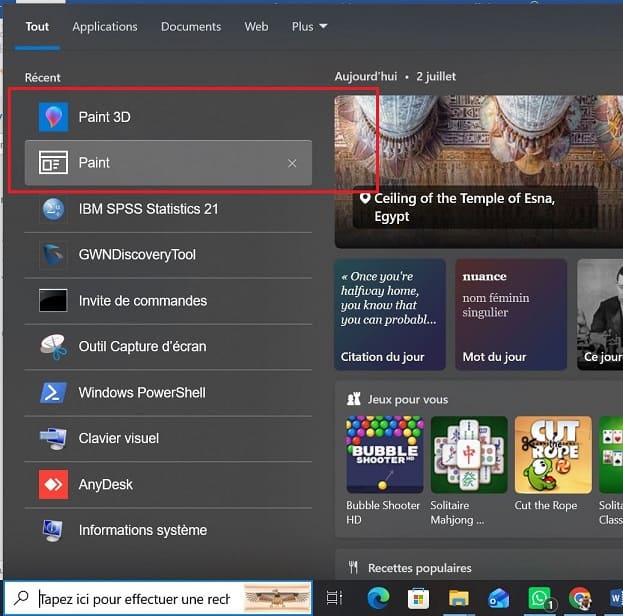Open the Informations système icon

pyautogui.click(x=53, y=530)
